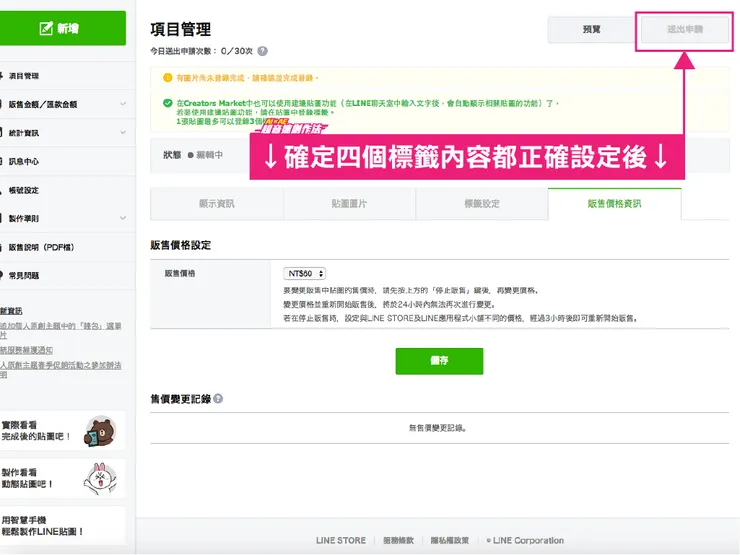This screenshot has width=740, height=555.
Task: Click the green 儲存 button
Action: pos(439,361)
